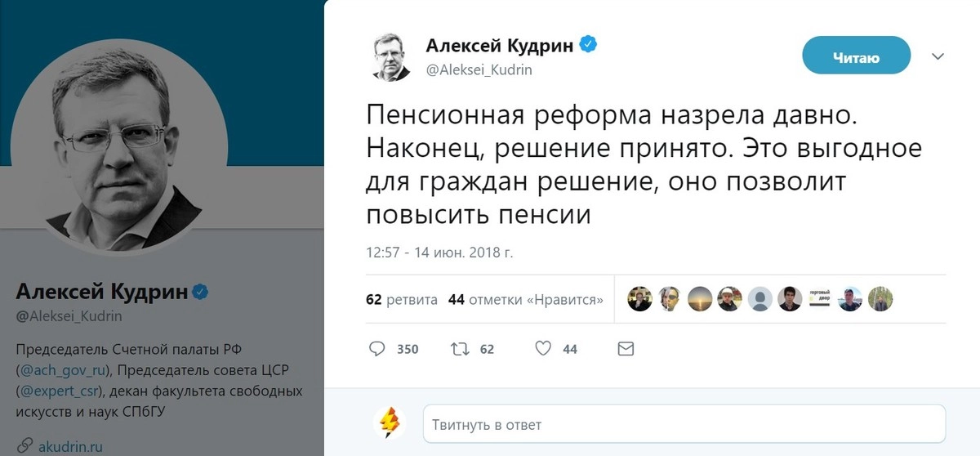Send tweet via direct message envelope icon
The width and height of the screenshot is (980, 456).
626,349
